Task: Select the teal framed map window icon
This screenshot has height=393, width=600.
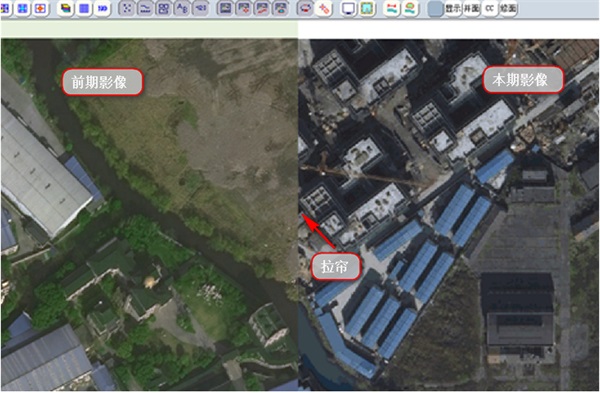Action: click(367, 8)
